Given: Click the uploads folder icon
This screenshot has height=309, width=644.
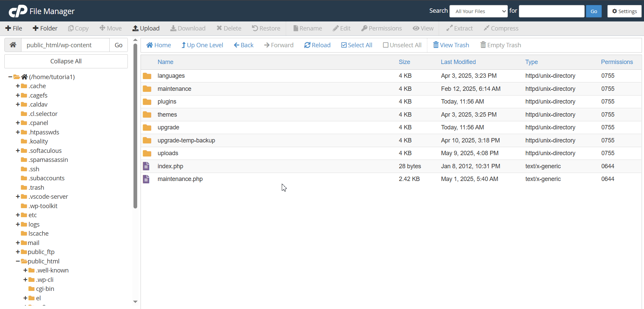Looking at the screenshot, I should coord(147,153).
